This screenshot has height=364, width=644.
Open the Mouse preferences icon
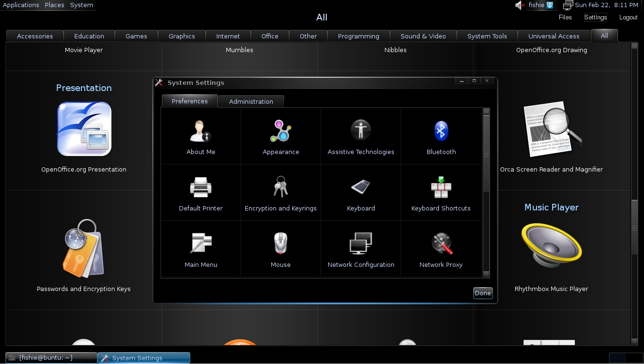tap(281, 244)
